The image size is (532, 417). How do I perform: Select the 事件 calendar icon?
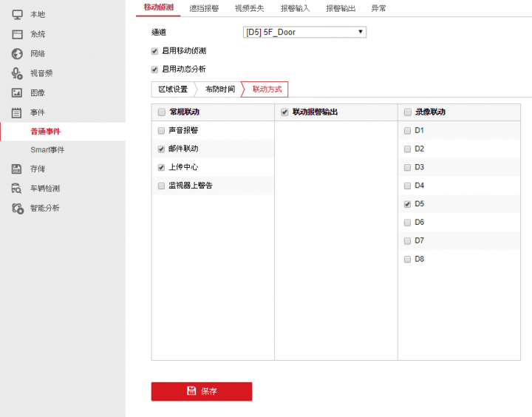16,112
